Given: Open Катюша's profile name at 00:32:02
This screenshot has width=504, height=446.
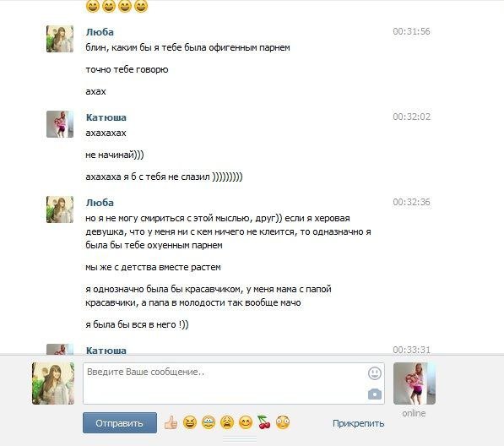Looking at the screenshot, I should pos(106,117).
